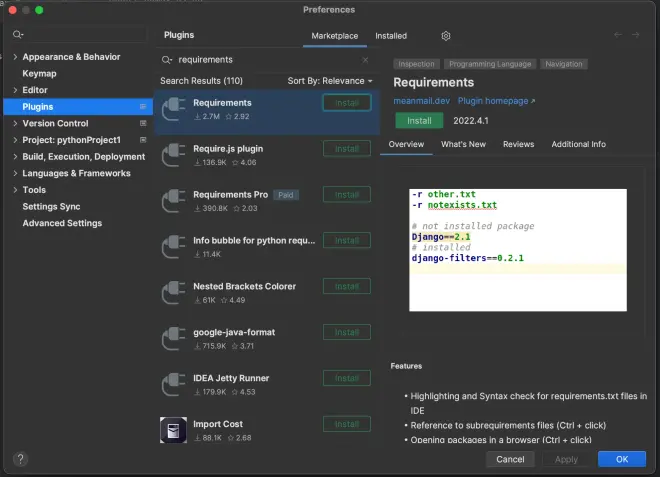Screen dimensions: 660x477
Task: Install the Import Cost plugin
Action: coord(347,424)
